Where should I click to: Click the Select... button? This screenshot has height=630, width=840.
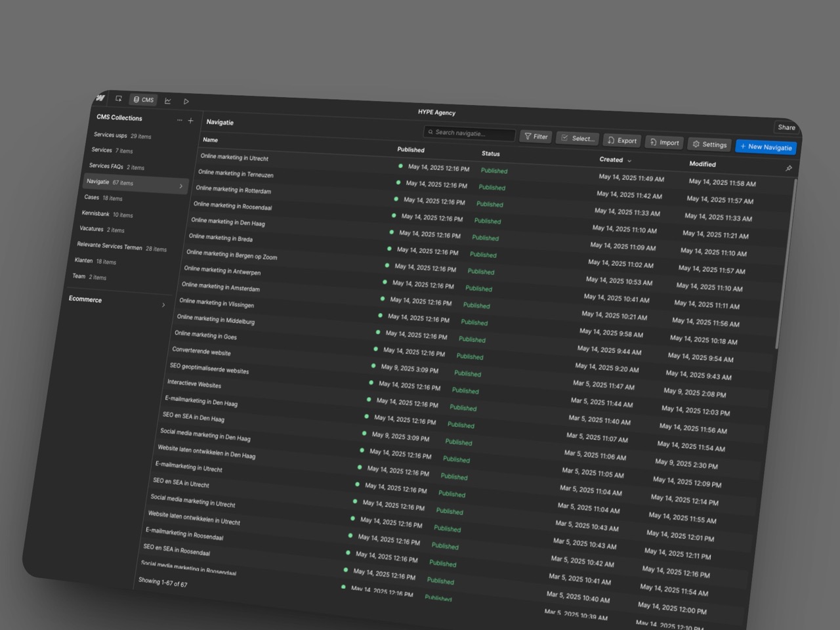(577, 138)
